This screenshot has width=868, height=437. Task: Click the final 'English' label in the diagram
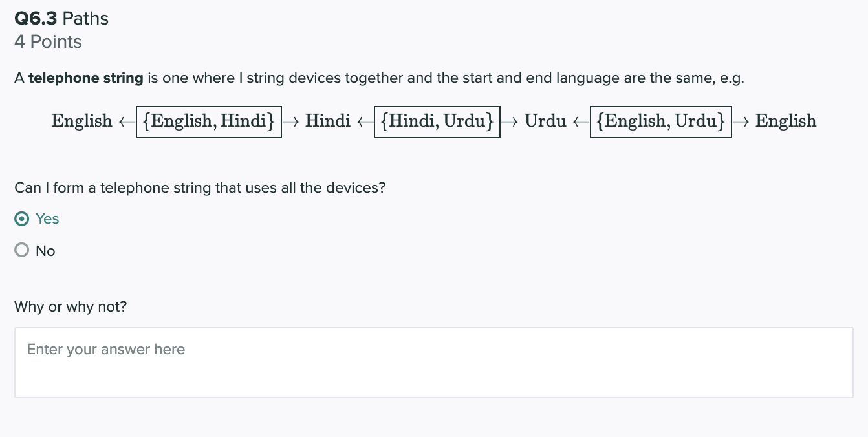pos(785,121)
